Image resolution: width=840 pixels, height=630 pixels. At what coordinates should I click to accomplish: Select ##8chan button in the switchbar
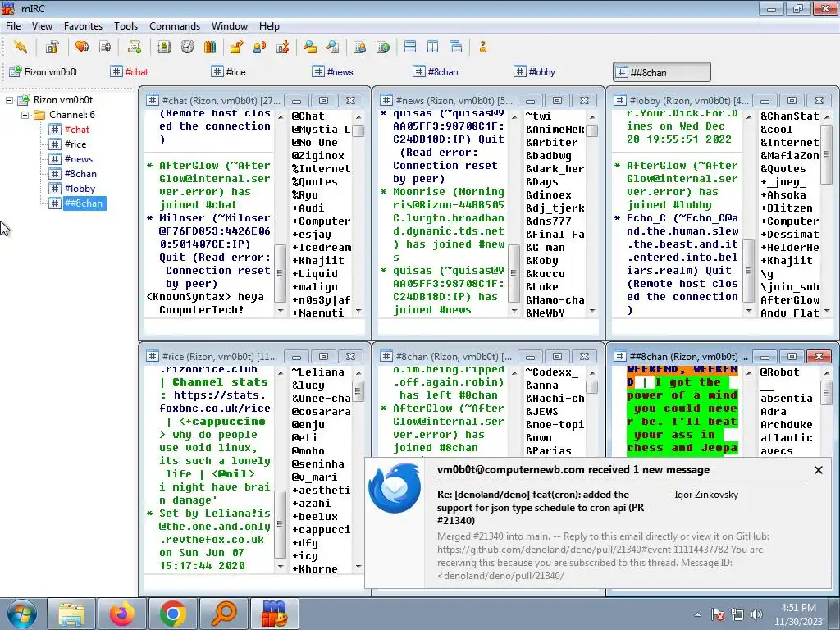click(x=662, y=72)
